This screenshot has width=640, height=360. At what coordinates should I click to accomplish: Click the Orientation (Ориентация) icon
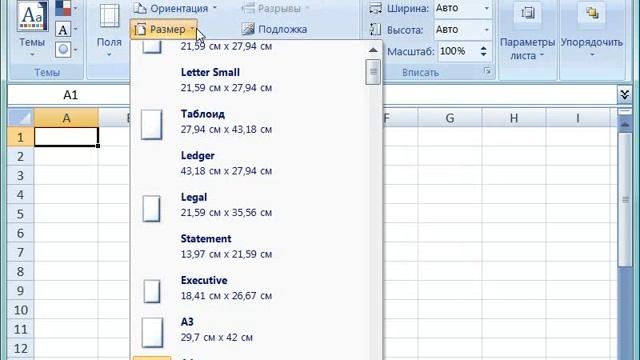pyautogui.click(x=140, y=8)
